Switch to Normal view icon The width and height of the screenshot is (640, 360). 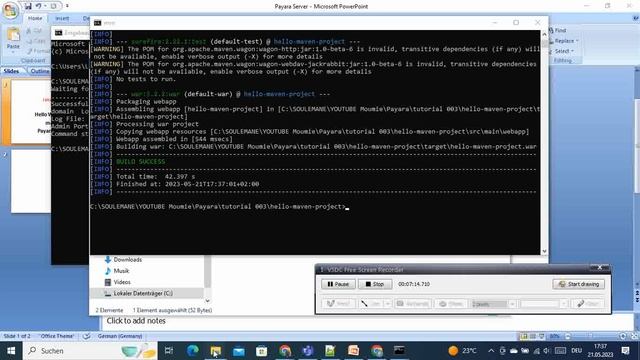(x=524, y=336)
